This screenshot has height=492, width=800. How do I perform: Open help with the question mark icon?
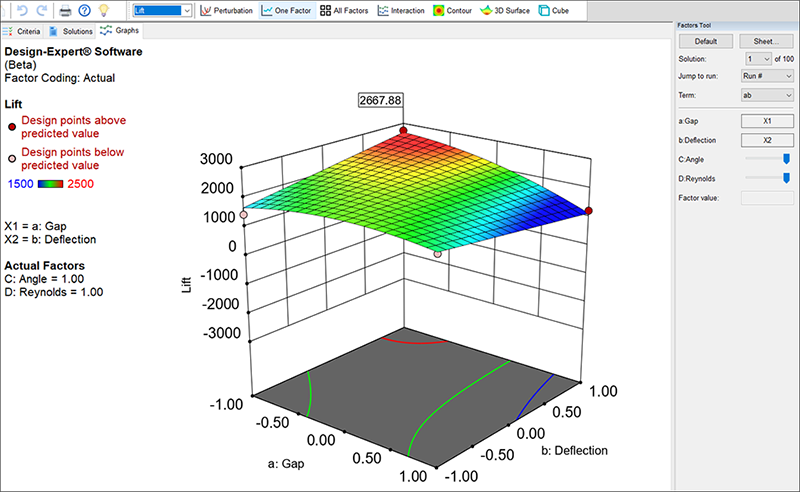[84, 11]
